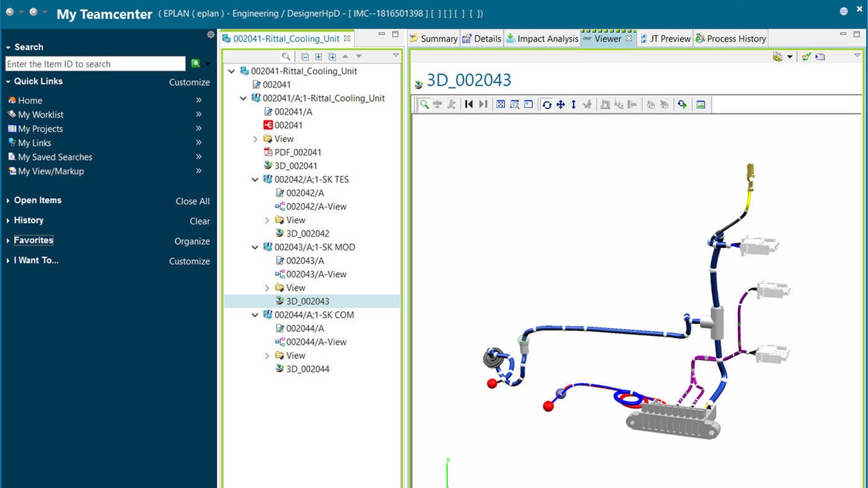Click the Last frame skip-forward icon

tap(483, 105)
